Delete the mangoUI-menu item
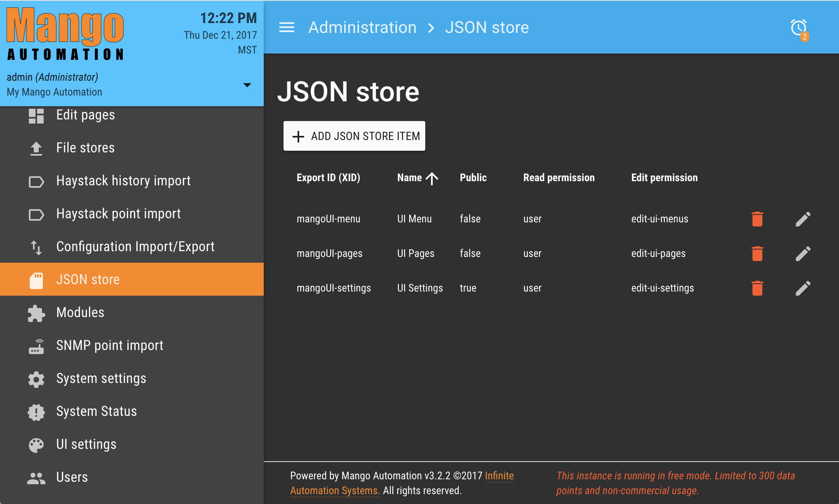The image size is (839, 504). [x=757, y=219]
